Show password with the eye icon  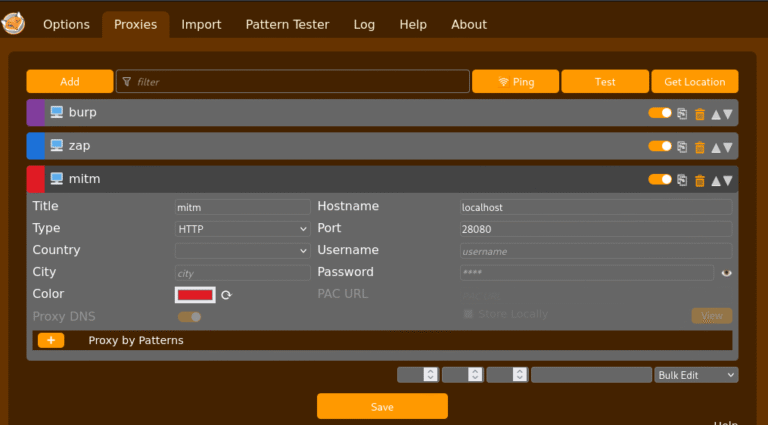pyautogui.click(x=726, y=273)
